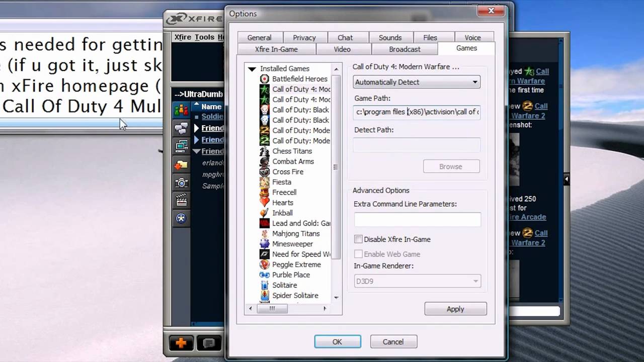This screenshot has height=362, width=644.
Task: Open the server computers icon in Xfire sidebar
Action: click(181, 146)
